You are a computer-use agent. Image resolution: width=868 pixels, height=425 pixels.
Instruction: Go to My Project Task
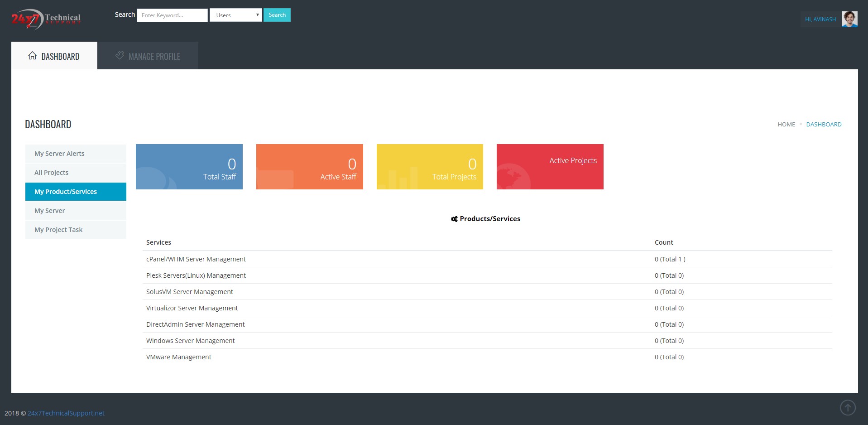(x=76, y=230)
